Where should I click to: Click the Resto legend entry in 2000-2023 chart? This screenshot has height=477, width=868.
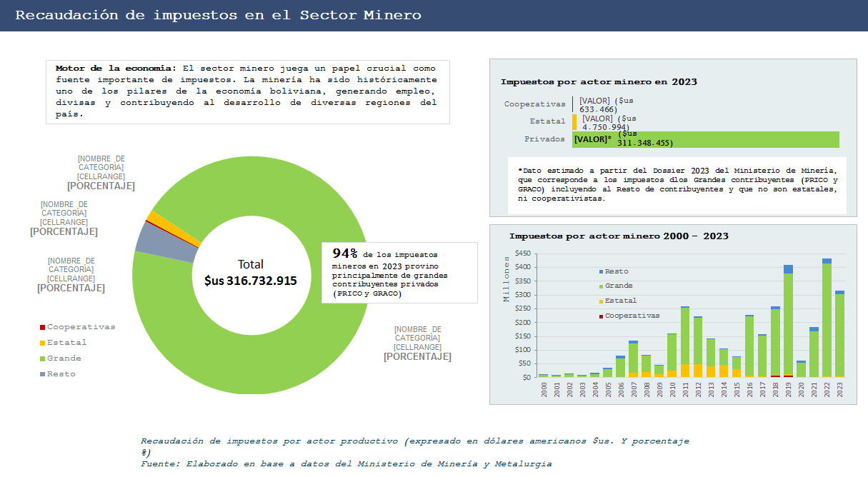coord(616,271)
